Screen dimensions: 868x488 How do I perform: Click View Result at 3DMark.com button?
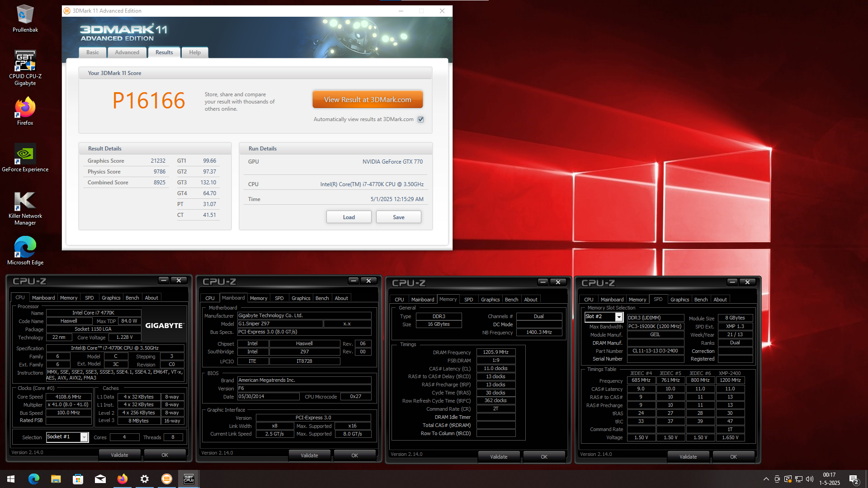(368, 99)
